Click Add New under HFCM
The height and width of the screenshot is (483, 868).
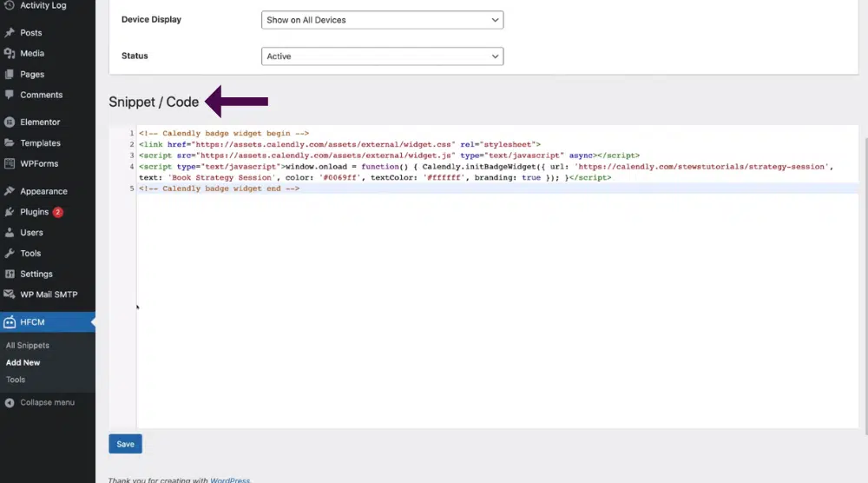pyautogui.click(x=23, y=362)
